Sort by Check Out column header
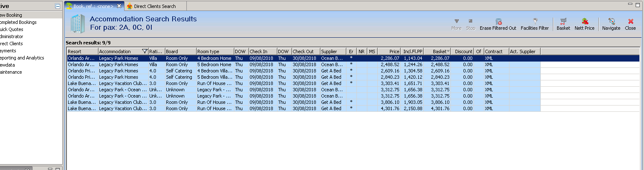 (x=306, y=52)
